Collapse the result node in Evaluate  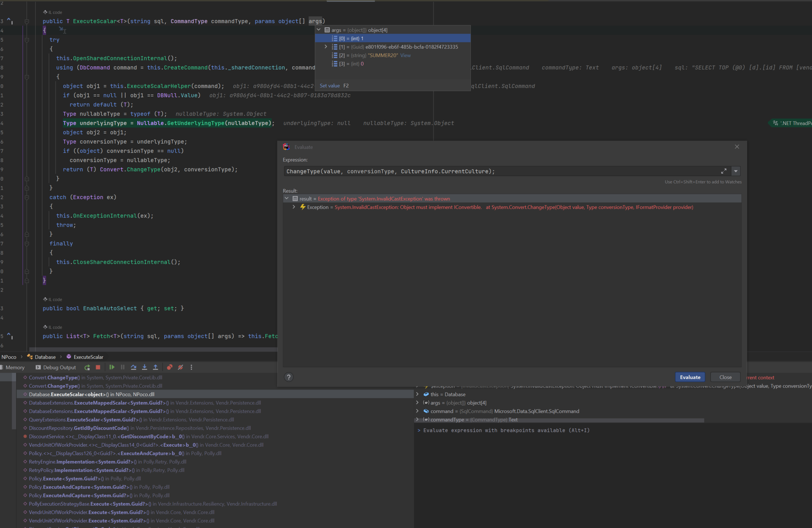(x=287, y=199)
